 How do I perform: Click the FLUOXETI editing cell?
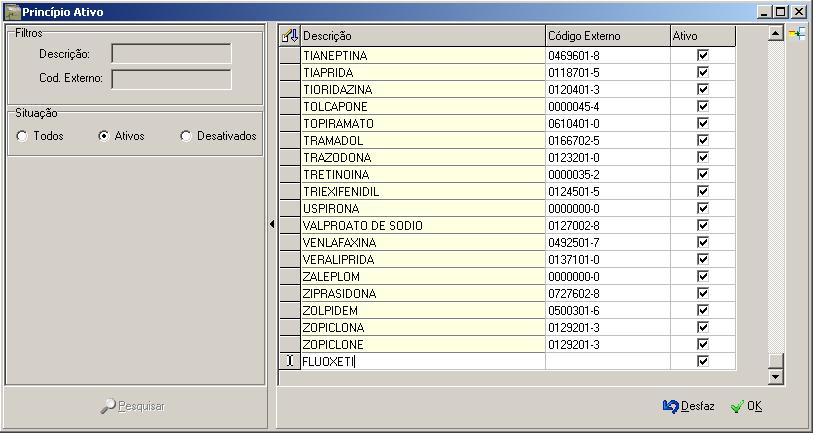pos(423,361)
